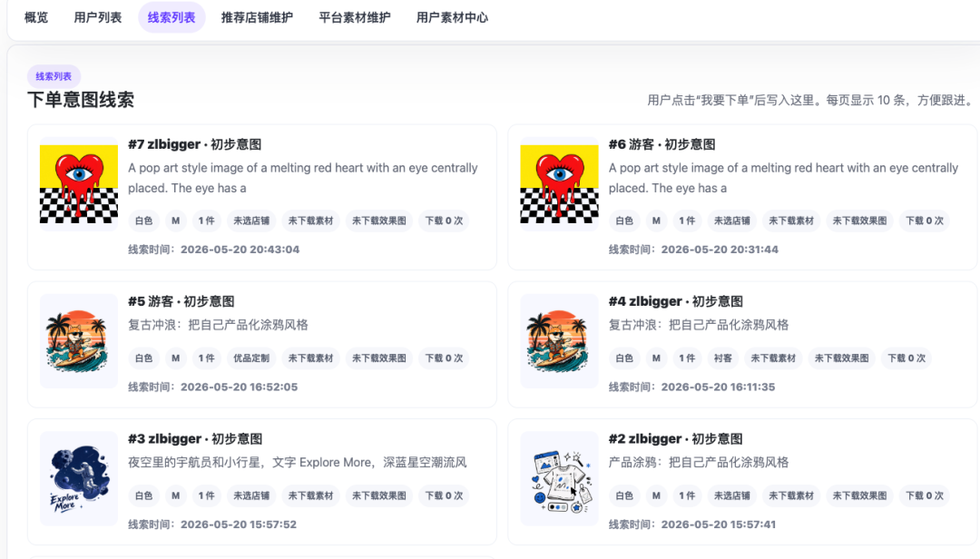Click the 下载 0 次 tag on lead #7

pos(444,221)
